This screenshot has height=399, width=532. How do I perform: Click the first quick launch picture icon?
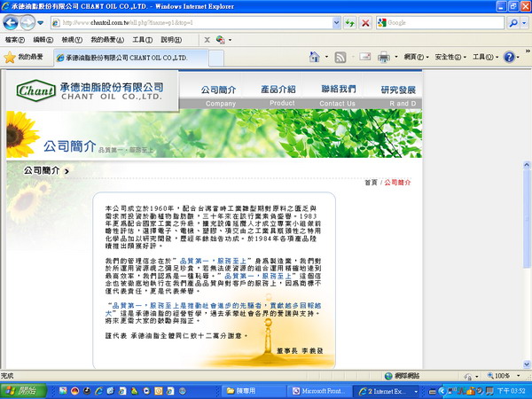tap(63, 391)
